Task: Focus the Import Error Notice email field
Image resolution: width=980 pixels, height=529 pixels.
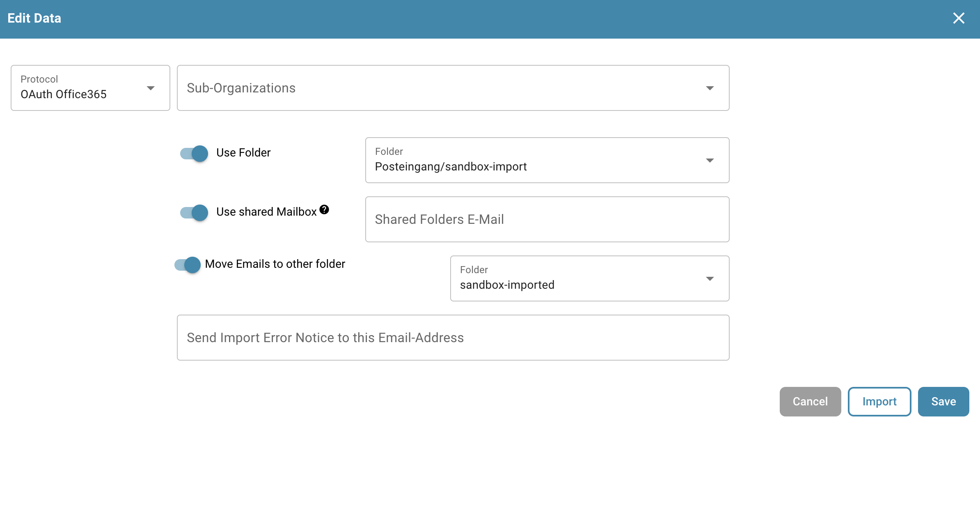Action: pyautogui.click(x=453, y=338)
